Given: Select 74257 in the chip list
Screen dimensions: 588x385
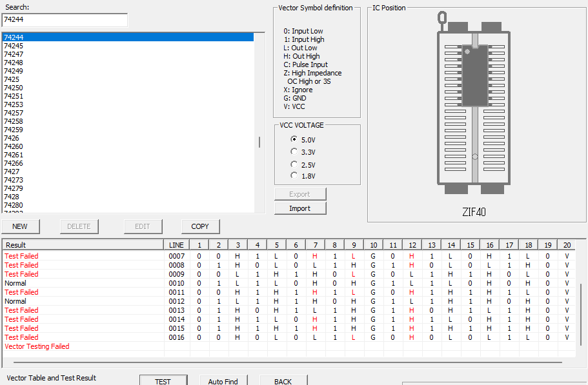Looking at the screenshot, I should click(x=128, y=113).
